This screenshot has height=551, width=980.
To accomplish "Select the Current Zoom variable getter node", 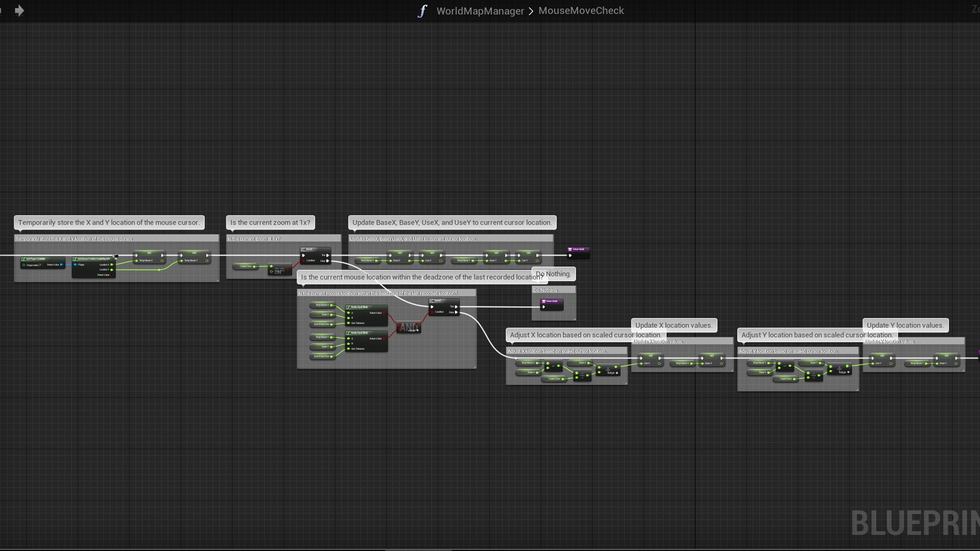I will pos(246,266).
